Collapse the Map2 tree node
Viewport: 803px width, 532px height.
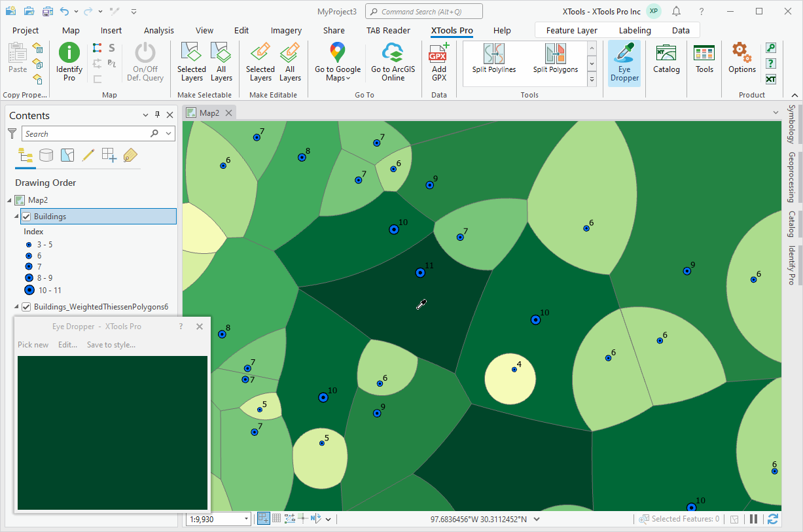coord(9,200)
